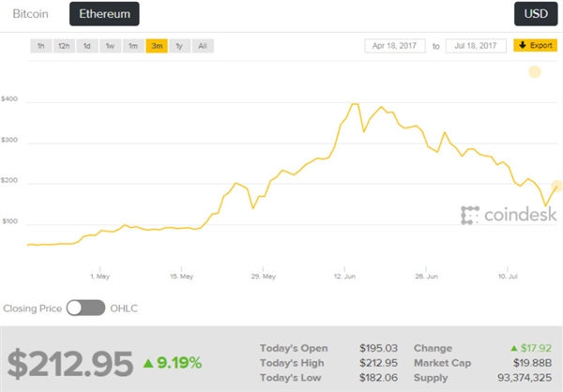
Task: Set chart range to 1w
Action: click(x=110, y=46)
